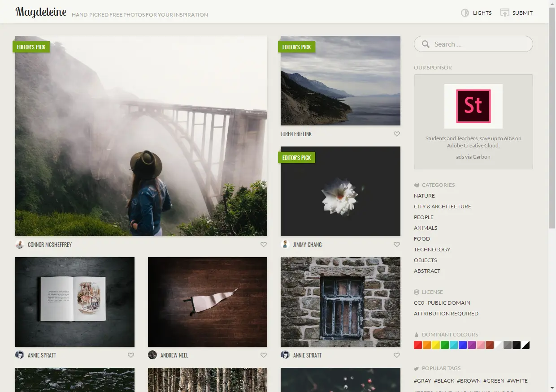Screen dimensions: 556x392
Task: Filter by CC0 - Public Domain license
Action: click(442, 303)
